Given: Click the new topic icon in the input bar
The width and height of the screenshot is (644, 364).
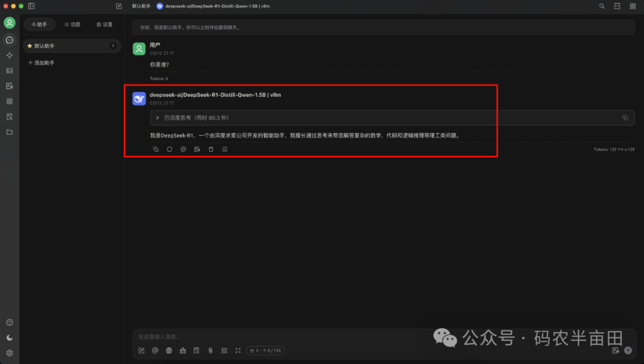Looking at the screenshot, I should click(x=141, y=350).
